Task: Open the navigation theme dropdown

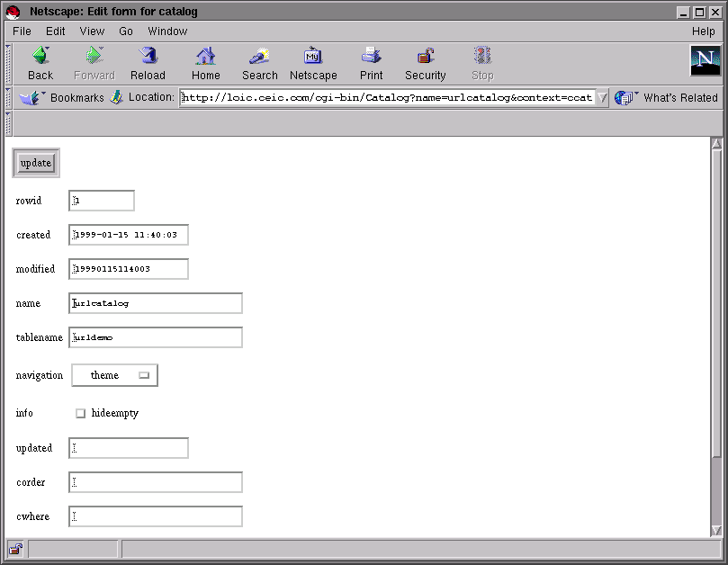Action: (114, 375)
